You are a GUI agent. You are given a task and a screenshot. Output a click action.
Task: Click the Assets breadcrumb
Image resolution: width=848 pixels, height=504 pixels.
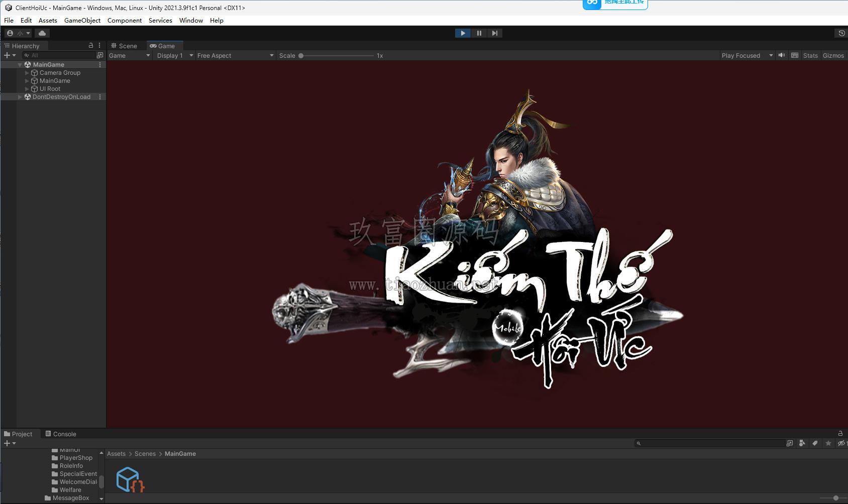click(x=116, y=454)
